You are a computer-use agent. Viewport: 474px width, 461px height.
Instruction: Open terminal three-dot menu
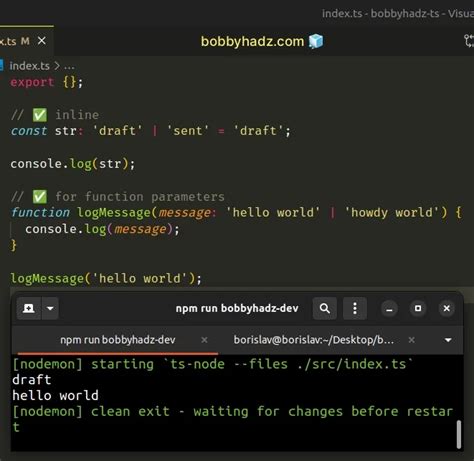(x=355, y=308)
